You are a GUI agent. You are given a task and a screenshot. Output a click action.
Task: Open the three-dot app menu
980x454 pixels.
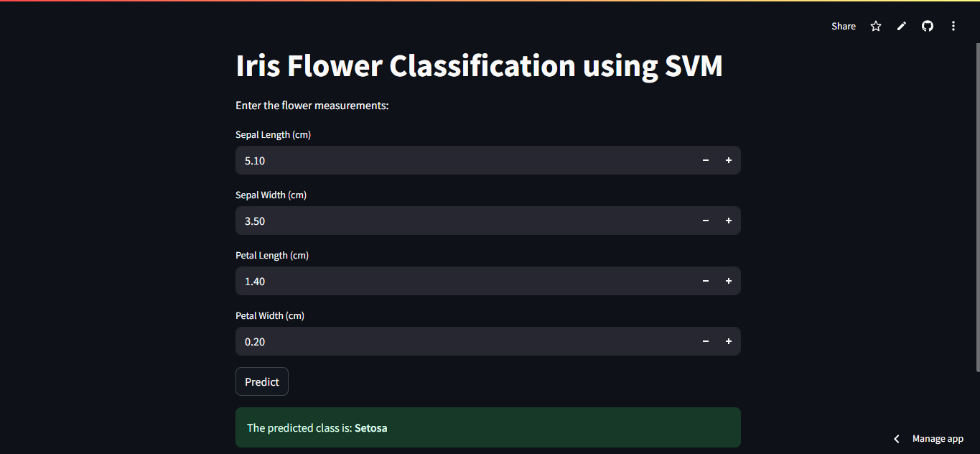pos(953,26)
